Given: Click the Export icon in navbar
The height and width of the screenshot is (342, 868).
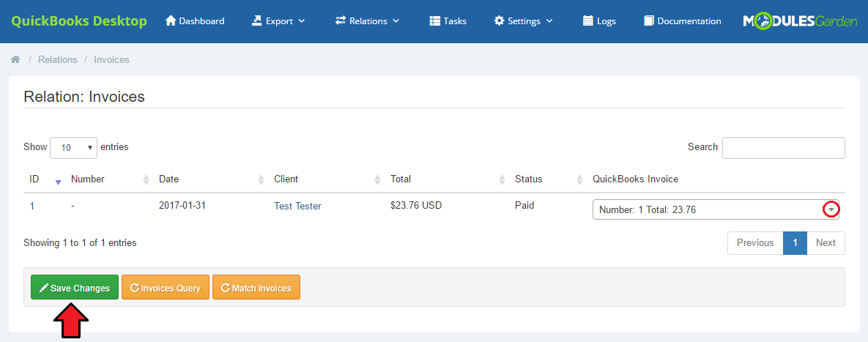Looking at the screenshot, I should point(257,21).
